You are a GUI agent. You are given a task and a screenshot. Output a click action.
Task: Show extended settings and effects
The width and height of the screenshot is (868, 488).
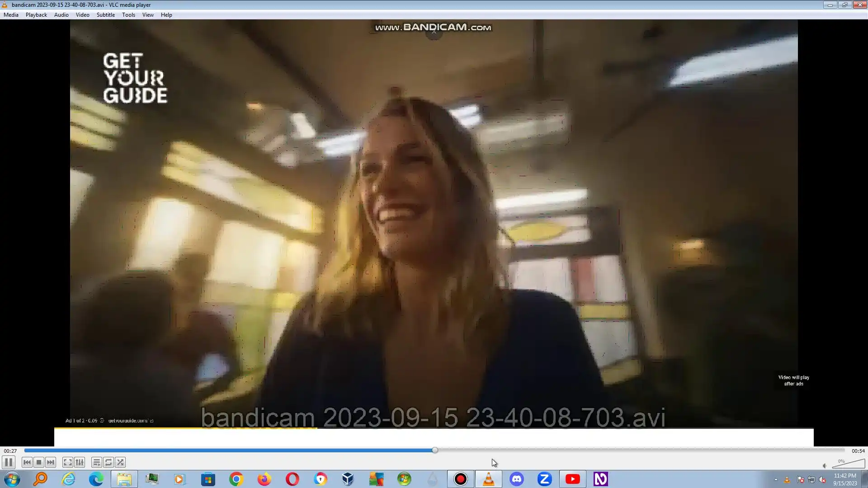80,462
